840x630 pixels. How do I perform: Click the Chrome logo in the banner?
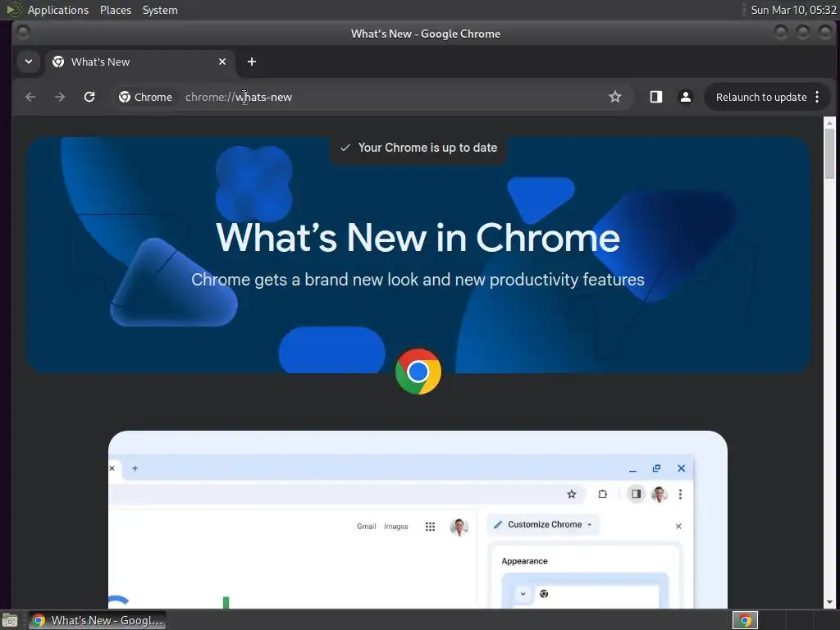[418, 372]
